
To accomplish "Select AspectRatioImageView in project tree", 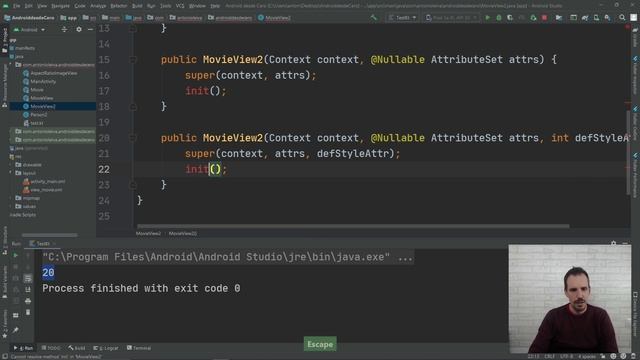I will (53, 73).
